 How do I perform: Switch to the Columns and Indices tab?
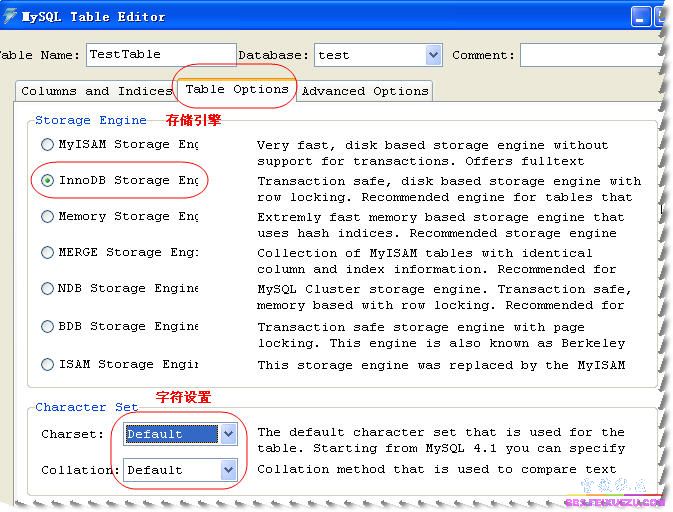95,91
